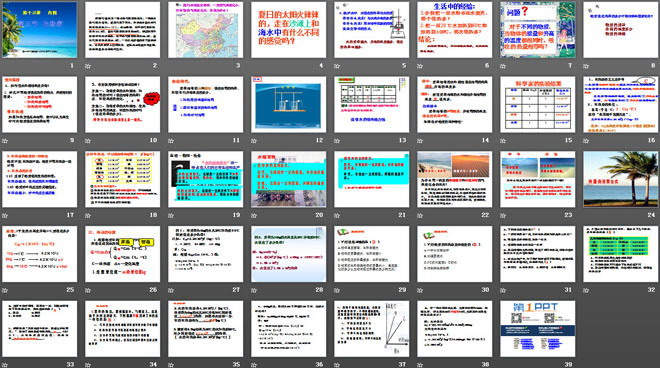660x368 pixels.
Task: Click the animation star under slide 18
Action: (x=88, y=216)
